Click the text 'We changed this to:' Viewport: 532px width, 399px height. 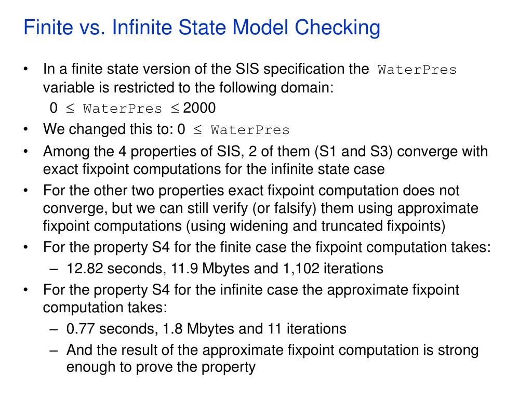click(108, 129)
